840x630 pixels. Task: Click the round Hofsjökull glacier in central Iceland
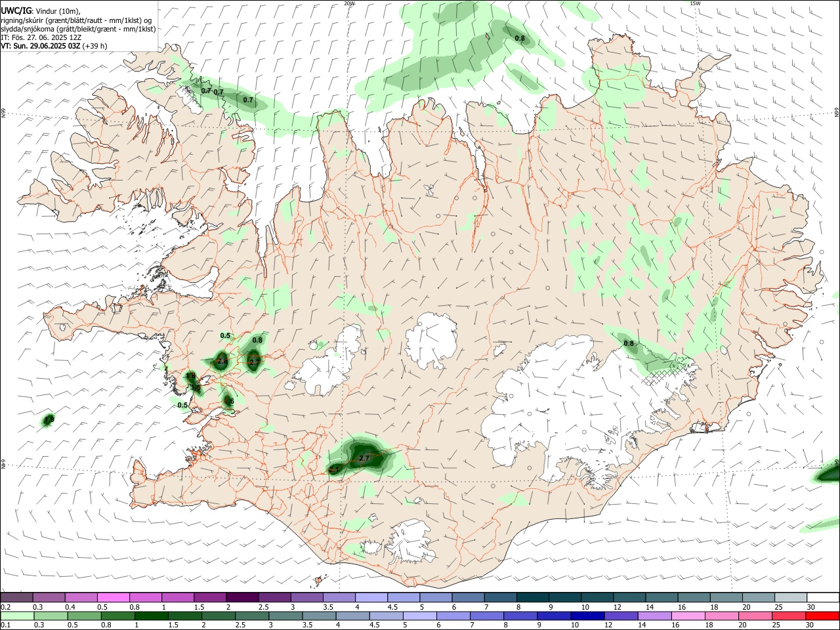click(x=431, y=341)
